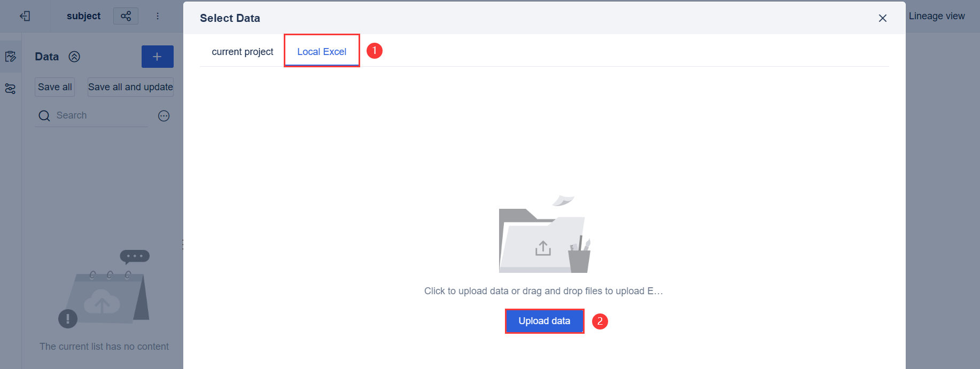
Task: Open Lineage view
Action: (x=937, y=16)
